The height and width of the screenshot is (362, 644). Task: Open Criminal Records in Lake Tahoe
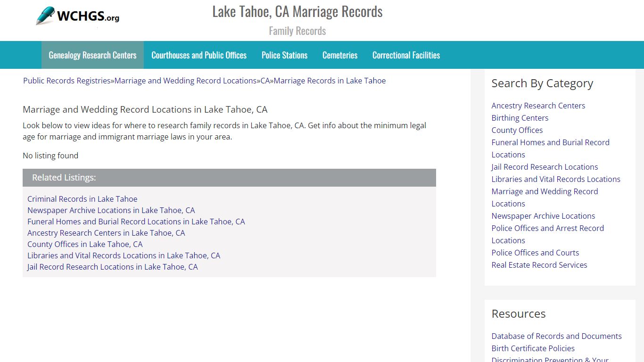(x=83, y=199)
